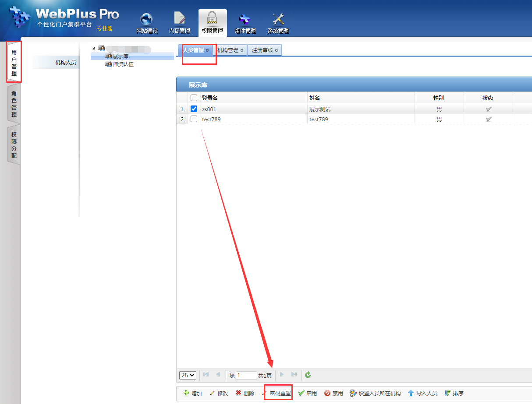The width and height of the screenshot is (532, 404).
Task: Uncheck the zs001 row checkbox
Action: pos(194,109)
